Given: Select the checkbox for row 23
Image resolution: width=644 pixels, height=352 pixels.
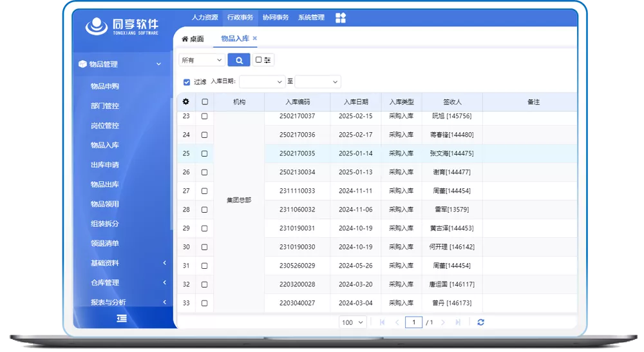Looking at the screenshot, I should point(204,117).
